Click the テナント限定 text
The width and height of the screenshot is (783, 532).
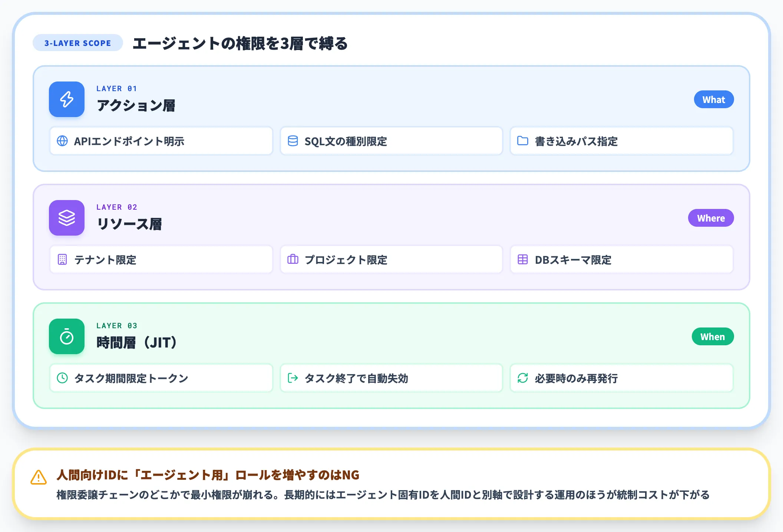[105, 260]
